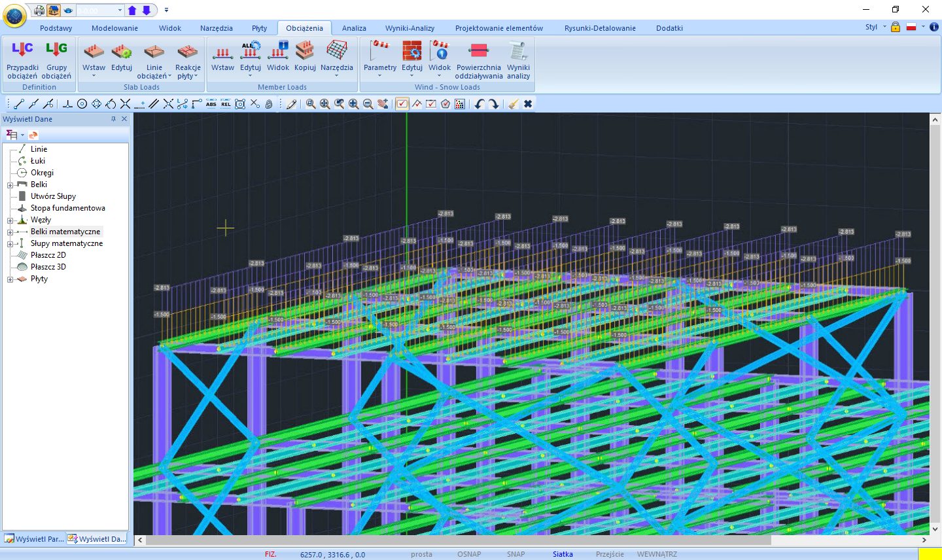This screenshot has width=942, height=560.
Task: Toggle FIZ. mode in status bar
Action: 270,554
